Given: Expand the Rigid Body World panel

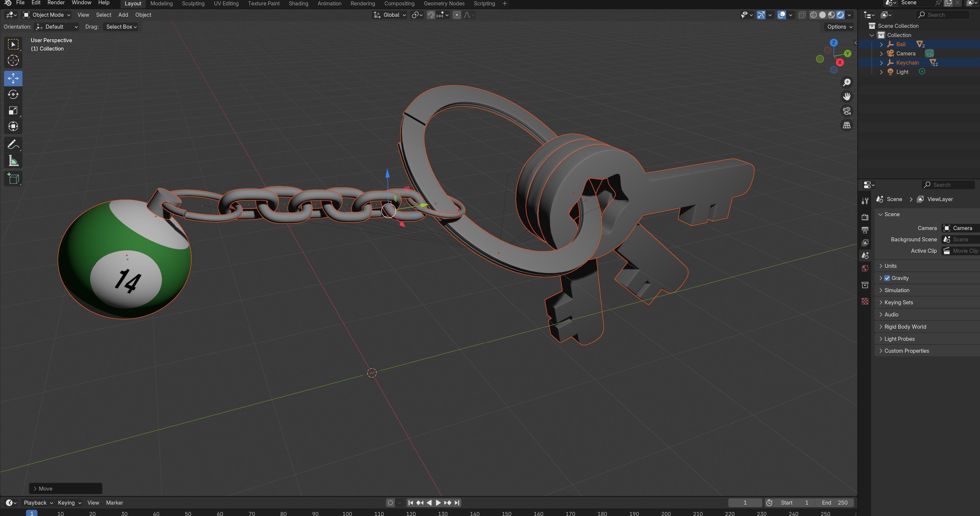Looking at the screenshot, I should tap(905, 327).
